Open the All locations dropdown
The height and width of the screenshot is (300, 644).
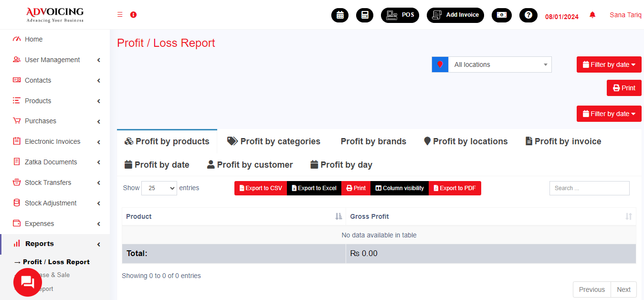click(x=499, y=64)
